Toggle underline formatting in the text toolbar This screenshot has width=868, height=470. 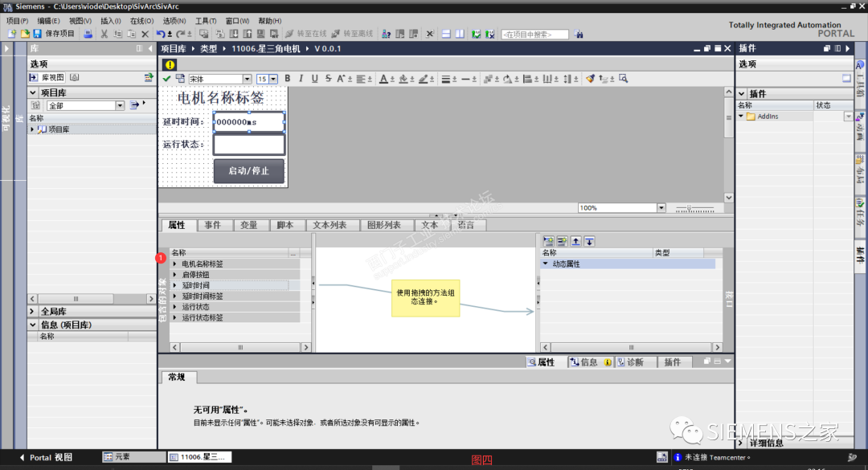[x=314, y=78]
